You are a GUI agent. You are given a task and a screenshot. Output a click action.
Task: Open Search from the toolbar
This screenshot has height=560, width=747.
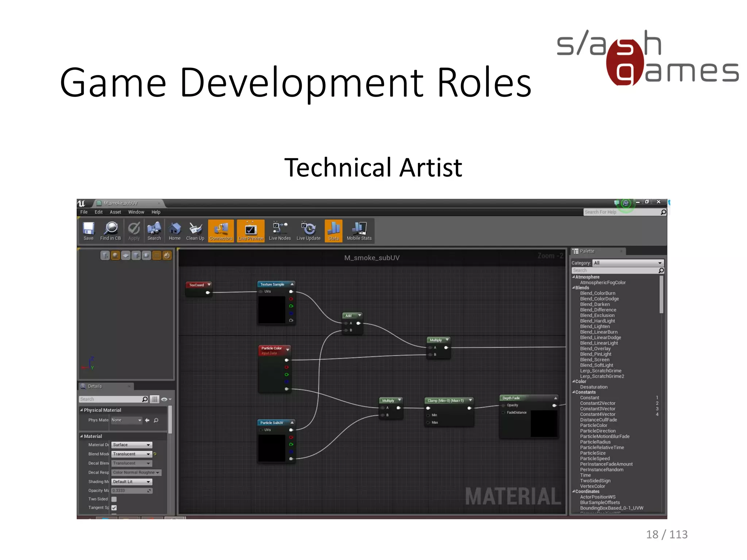[154, 231]
